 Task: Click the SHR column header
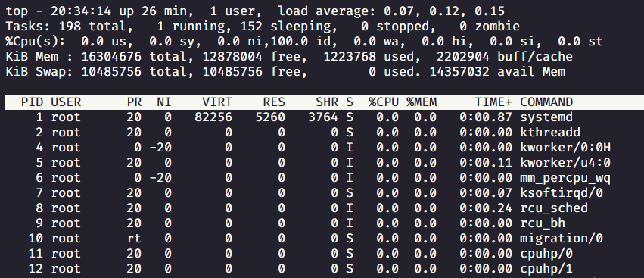pos(327,102)
